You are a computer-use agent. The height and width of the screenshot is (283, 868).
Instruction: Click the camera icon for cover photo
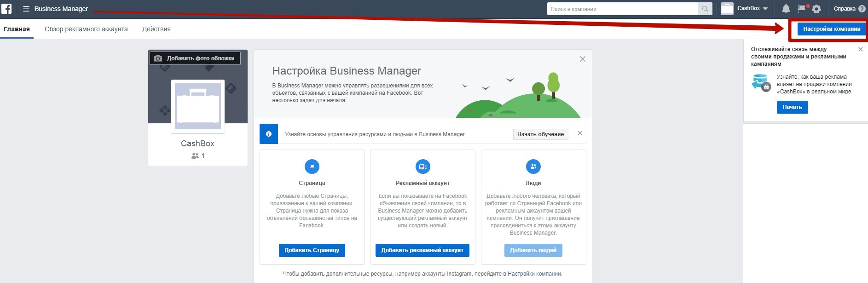(158, 58)
